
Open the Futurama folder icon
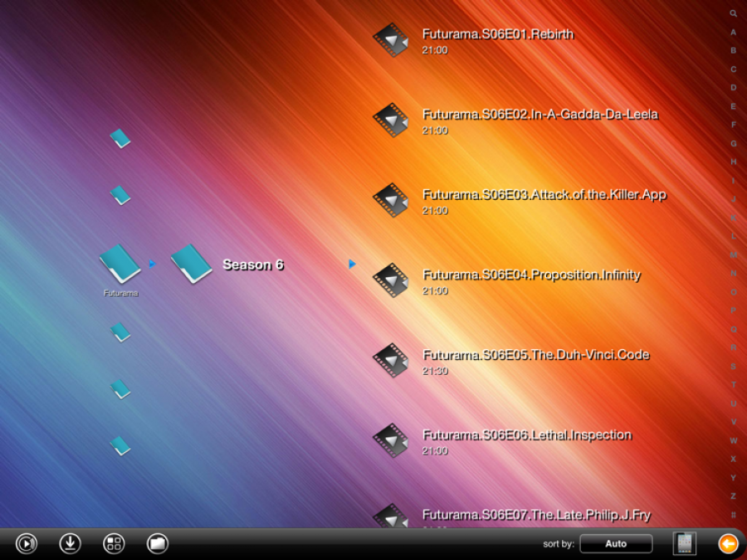(x=120, y=263)
